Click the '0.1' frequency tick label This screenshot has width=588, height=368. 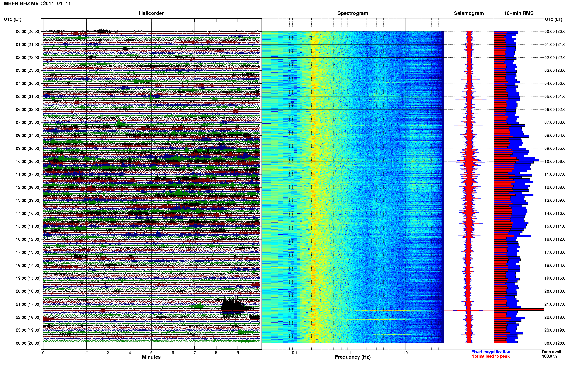[295, 353]
